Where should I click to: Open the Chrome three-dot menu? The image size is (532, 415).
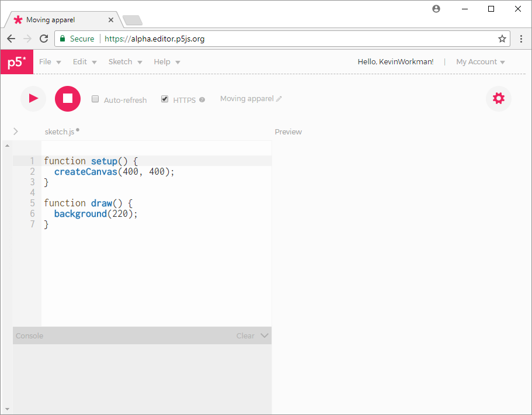(x=521, y=39)
